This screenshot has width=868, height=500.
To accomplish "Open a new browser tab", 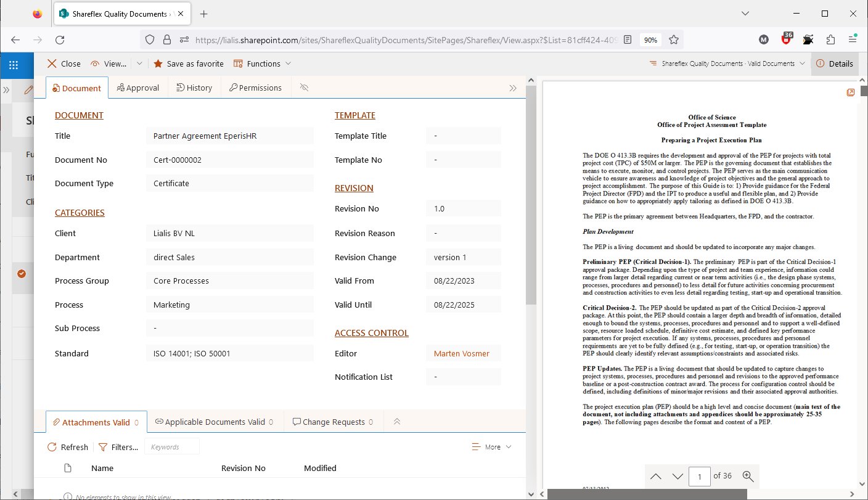I will pos(204,14).
